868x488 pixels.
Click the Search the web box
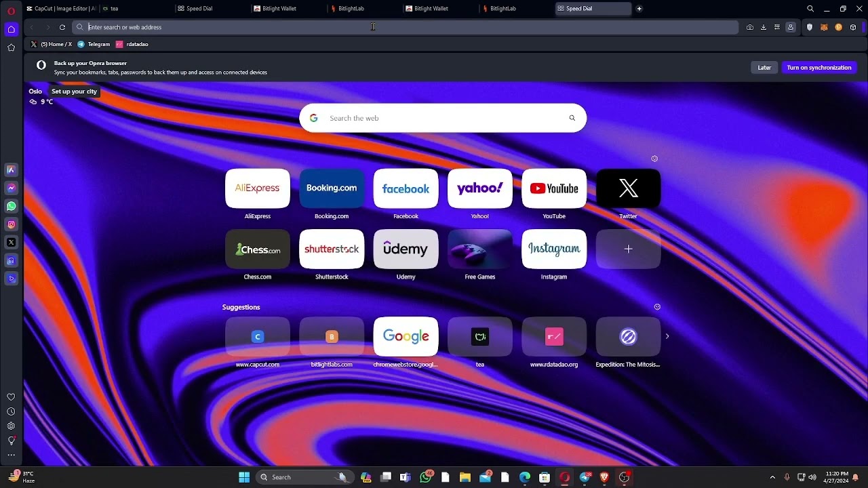(x=443, y=118)
